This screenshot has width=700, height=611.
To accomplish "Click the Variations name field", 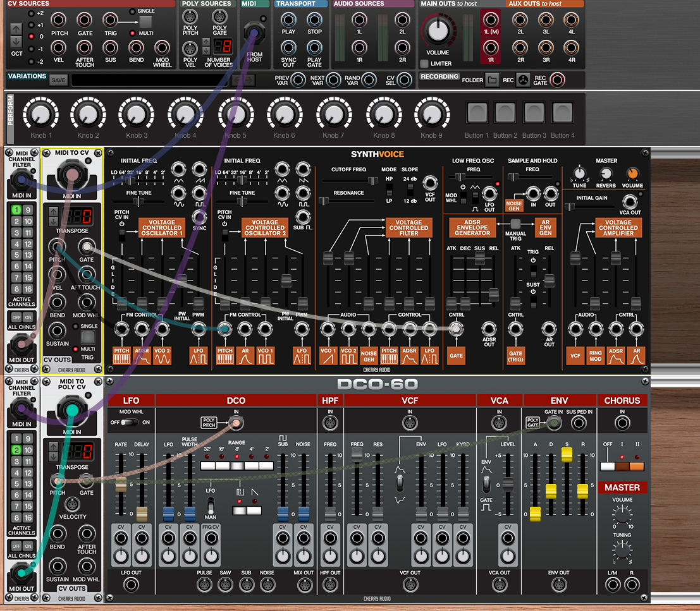I will tap(151, 80).
